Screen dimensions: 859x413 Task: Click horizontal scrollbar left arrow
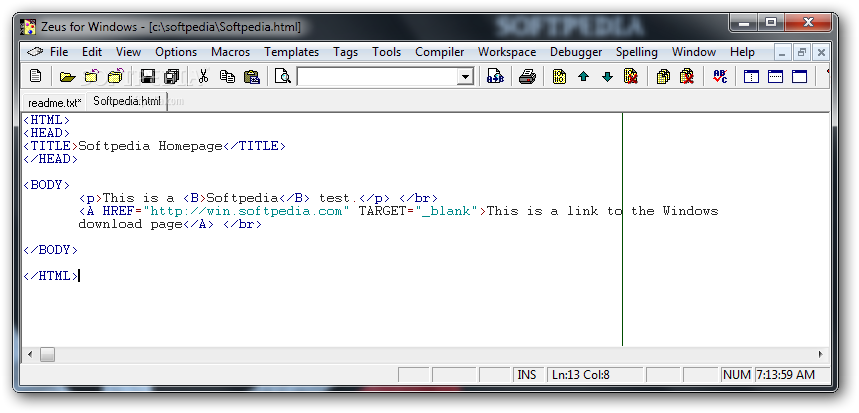[30, 354]
